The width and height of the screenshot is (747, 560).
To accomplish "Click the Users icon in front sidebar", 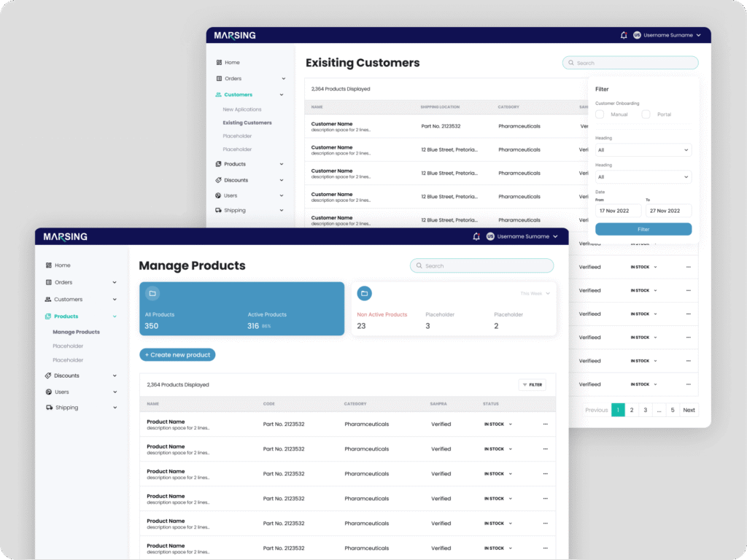I will tap(48, 392).
